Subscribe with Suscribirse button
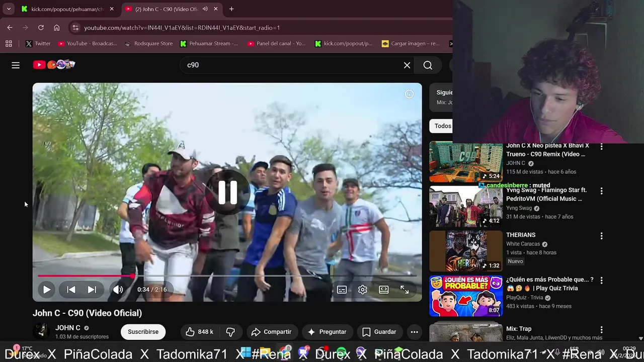The height and width of the screenshot is (362, 644). pos(143,332)
